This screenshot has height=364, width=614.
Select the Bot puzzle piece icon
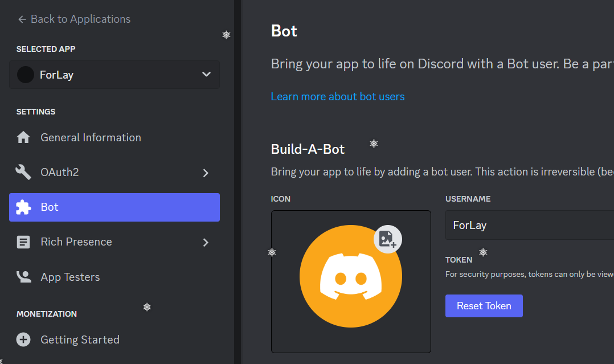coord(23,207)
